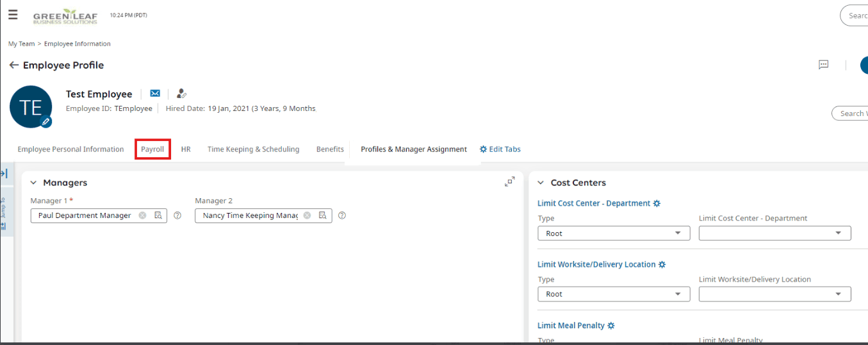This screenshot has height=345, width=868.
Task: Open the hamburger main menu
Action: click(x=13, y=15)
